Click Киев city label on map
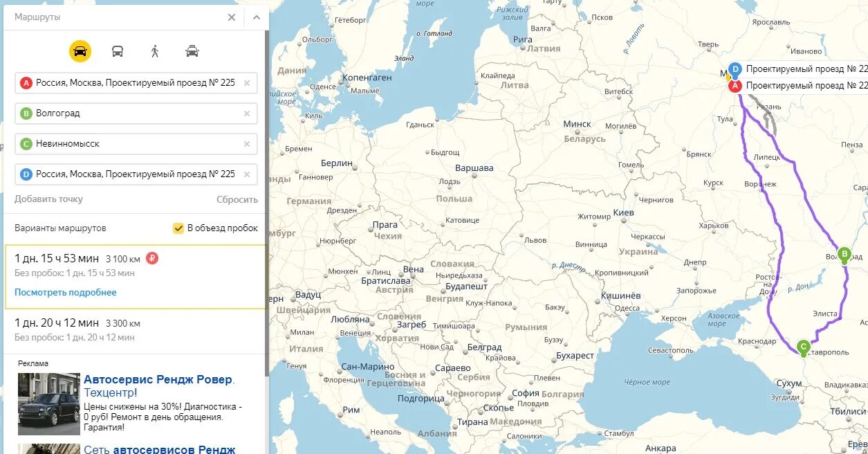The image size is (868, 454). pos(623,212)
